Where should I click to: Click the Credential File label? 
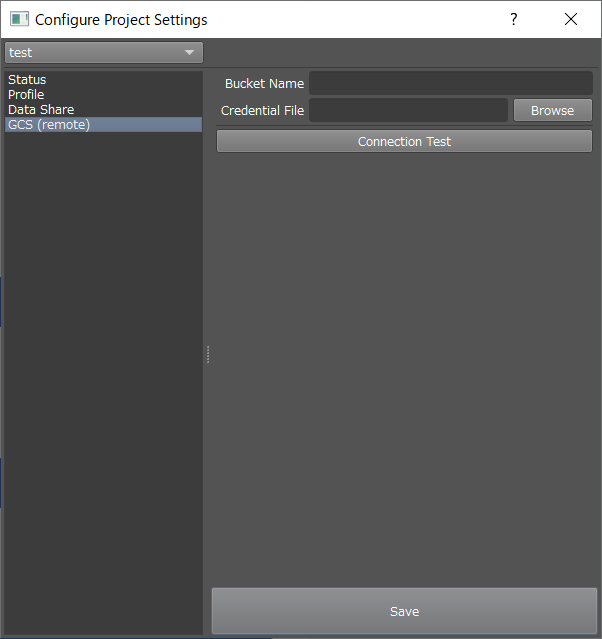coord(262,111)
